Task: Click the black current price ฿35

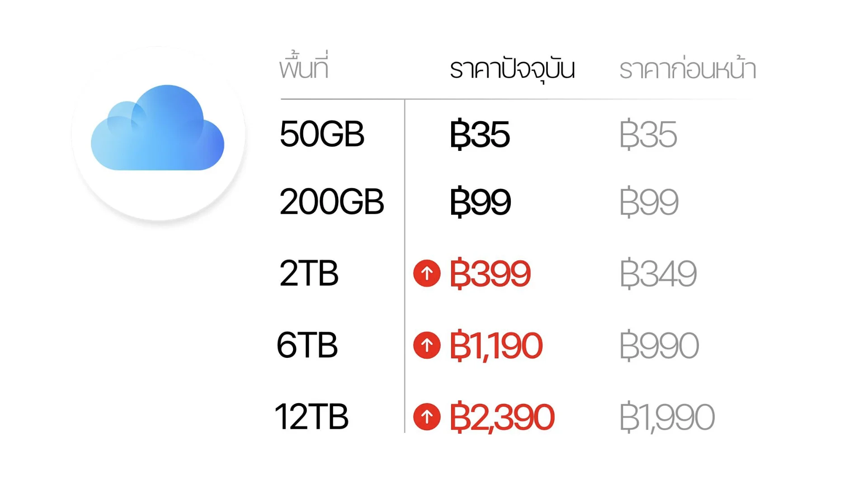Action: 480,134
